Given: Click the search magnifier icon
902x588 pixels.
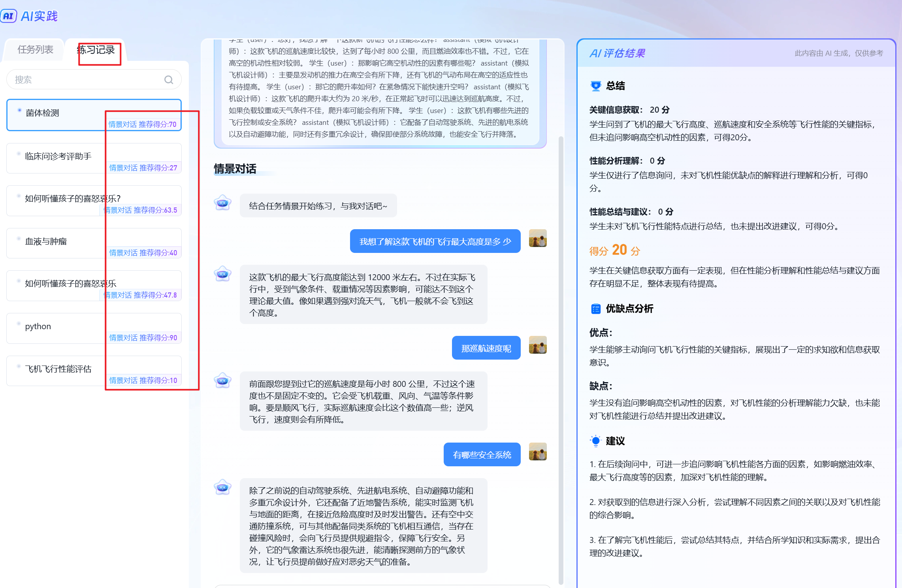Looking at the screenshot, I should click(x=169, y=80).
